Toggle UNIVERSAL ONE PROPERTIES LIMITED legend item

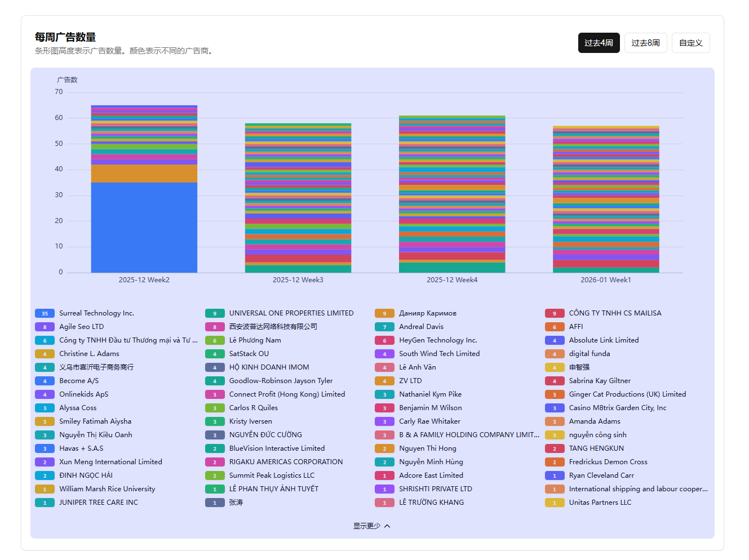(x=291, y=313)
